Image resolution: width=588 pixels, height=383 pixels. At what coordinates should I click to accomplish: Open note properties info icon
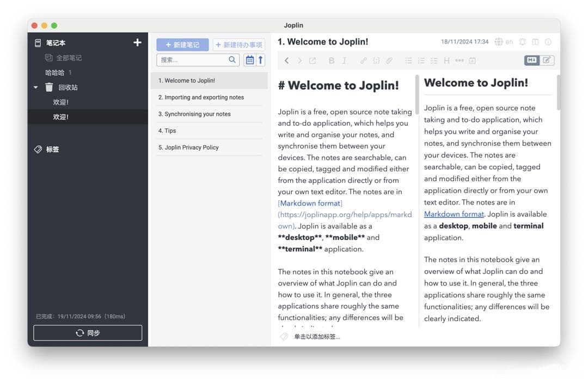[548, 41]
